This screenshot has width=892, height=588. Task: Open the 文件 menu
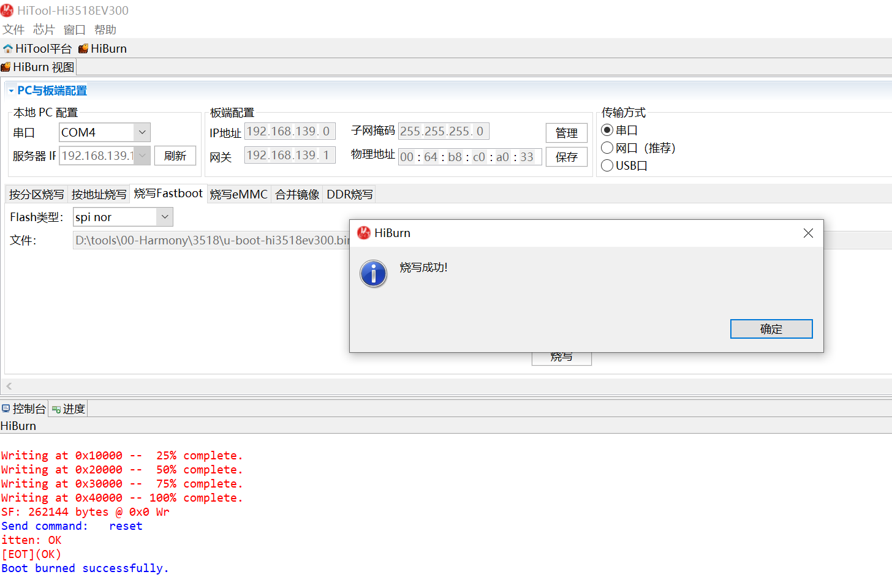tap(13, 29)
